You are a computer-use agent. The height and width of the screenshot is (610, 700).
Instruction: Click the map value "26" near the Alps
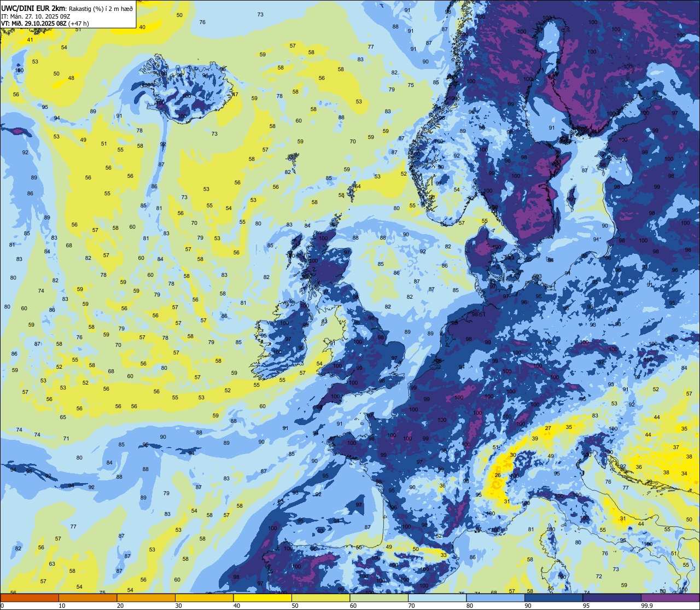(x=498, y=475)
